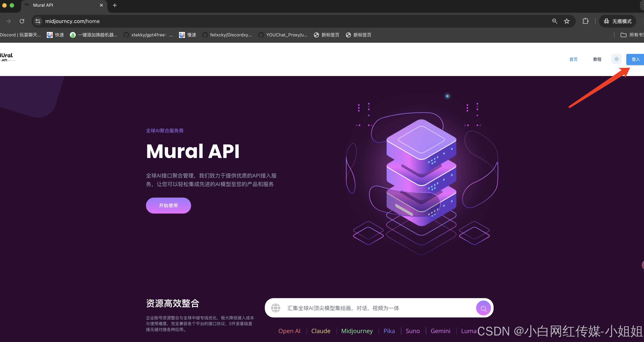This screenshot has width=644, height=342.
Task: Select the Pika label
Action: pos(389,331)
